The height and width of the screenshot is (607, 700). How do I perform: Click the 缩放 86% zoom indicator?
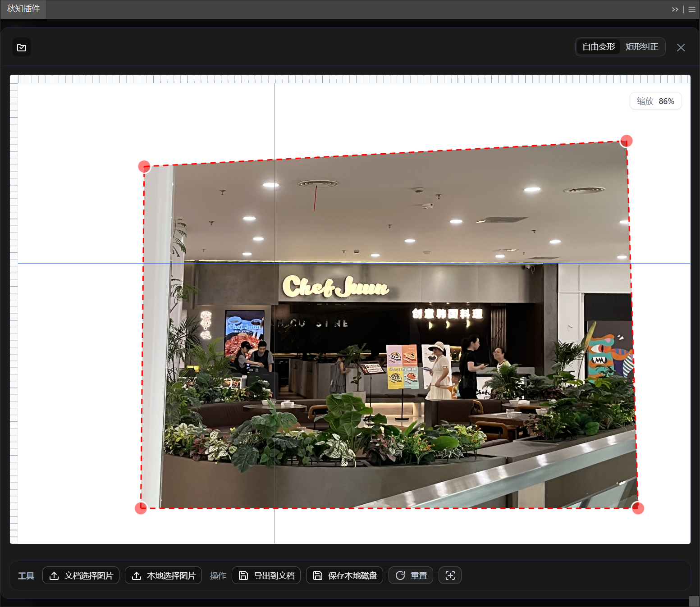click(x=655, y=101)
